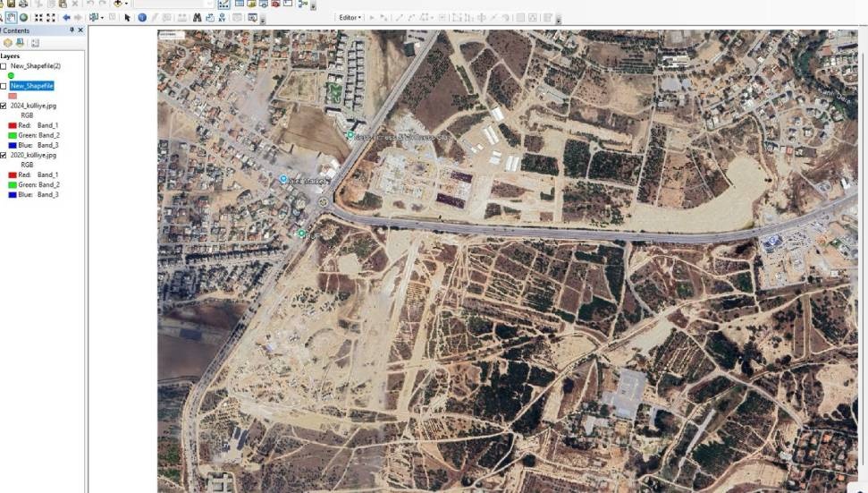Toggle visibility of 2024_külliye.jpg layer
The width and height of the screenshot is (868, 493).
pos(4,106)
